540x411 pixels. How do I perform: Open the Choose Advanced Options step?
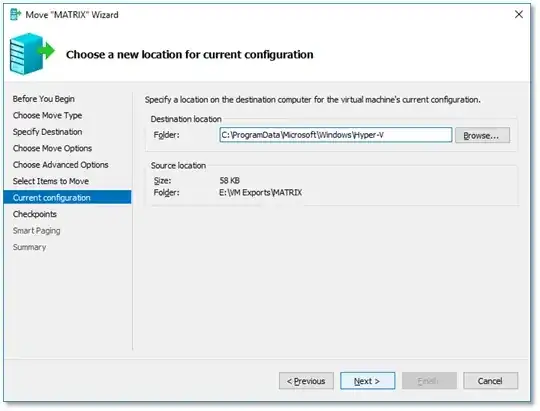(61, 165)
